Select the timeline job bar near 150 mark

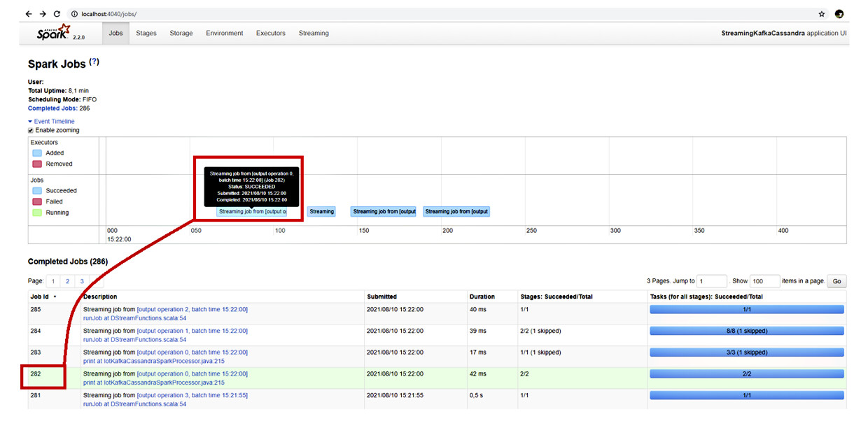384,212
